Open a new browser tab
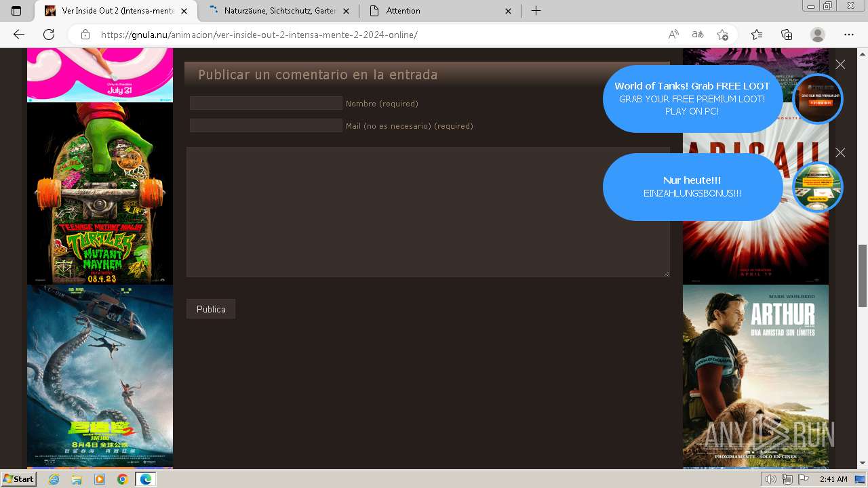Viewport: 868px width, 488px height. (x=536, y=11)
